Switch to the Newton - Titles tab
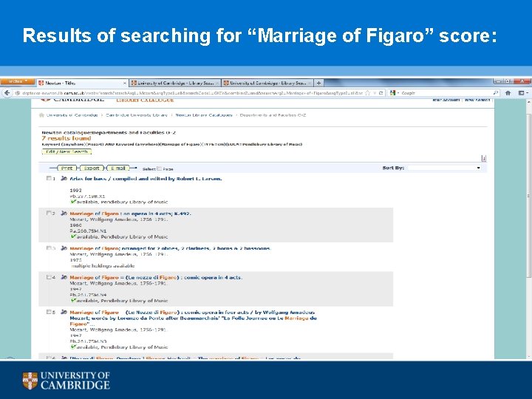The height and width of the screenshot is (399, 532). tap(82, 83)
